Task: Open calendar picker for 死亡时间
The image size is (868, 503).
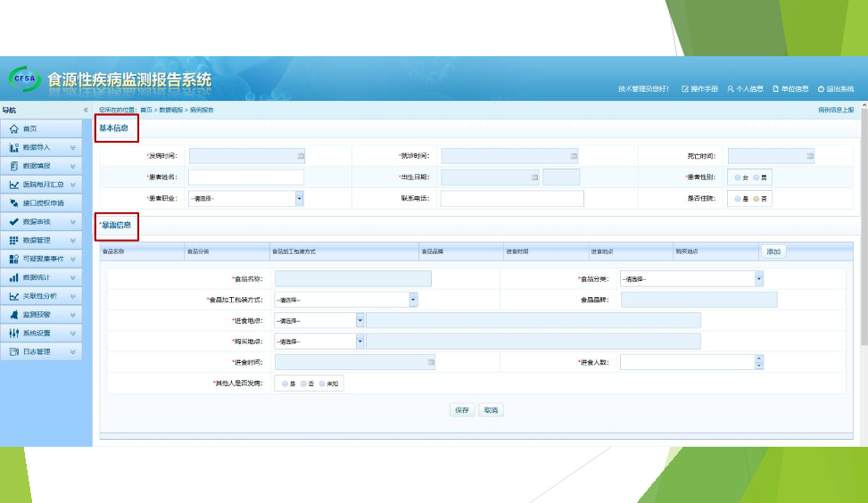Action: 810,156
